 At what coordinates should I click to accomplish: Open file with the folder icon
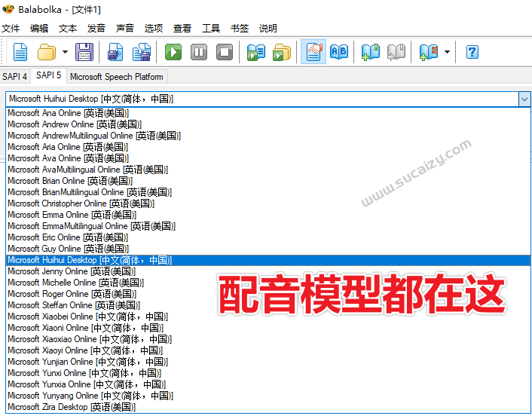(x=47, y=52)
